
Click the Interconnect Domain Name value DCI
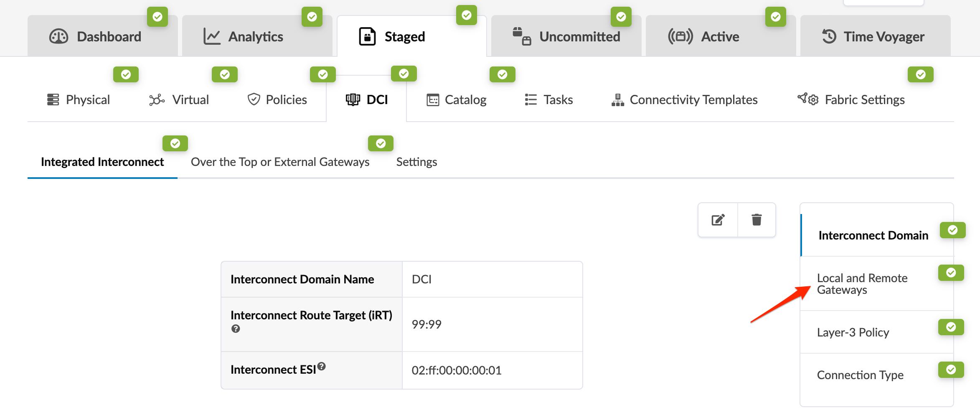[x=421, y=279]
